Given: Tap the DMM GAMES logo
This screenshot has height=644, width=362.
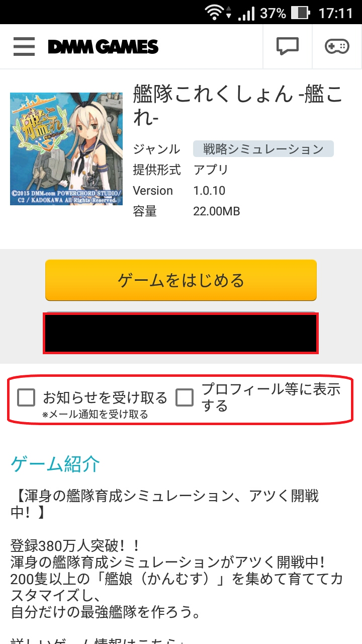Looking at the screenshot, I should pos(103,47).
